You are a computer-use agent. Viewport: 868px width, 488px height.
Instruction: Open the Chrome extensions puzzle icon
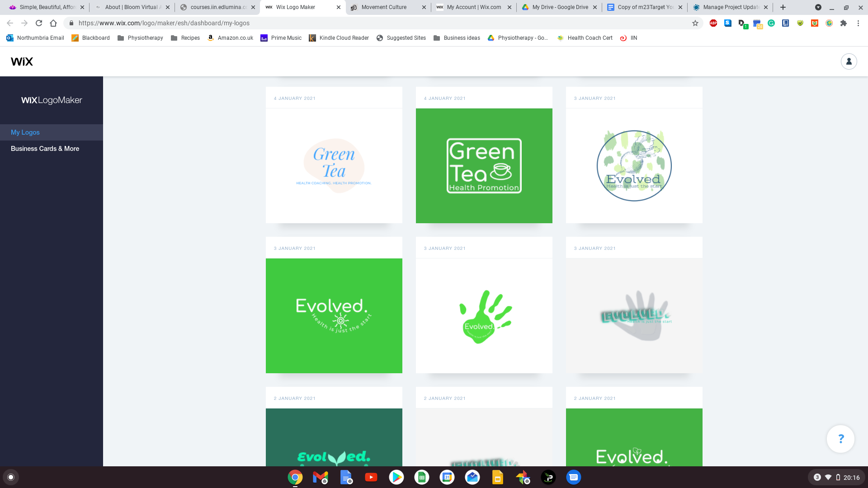point(844,23)
